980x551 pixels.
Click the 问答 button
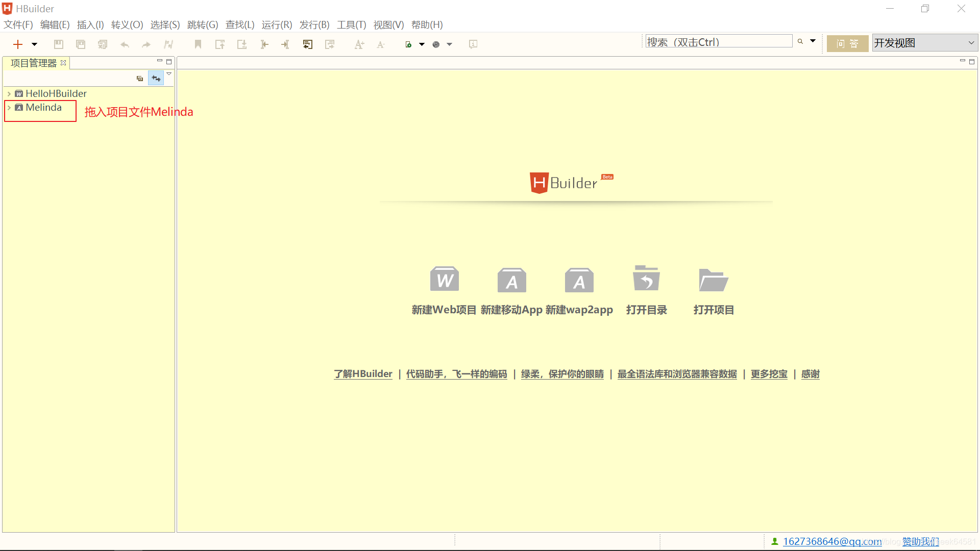847,43
